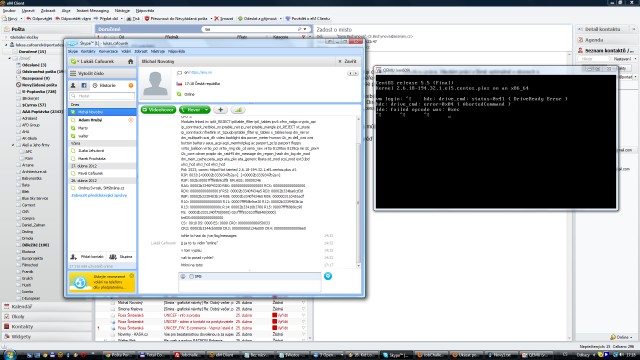Screen dimensions: 640x360
Task: Click the plus add-people button in Skype
Action: coord(220,110)
